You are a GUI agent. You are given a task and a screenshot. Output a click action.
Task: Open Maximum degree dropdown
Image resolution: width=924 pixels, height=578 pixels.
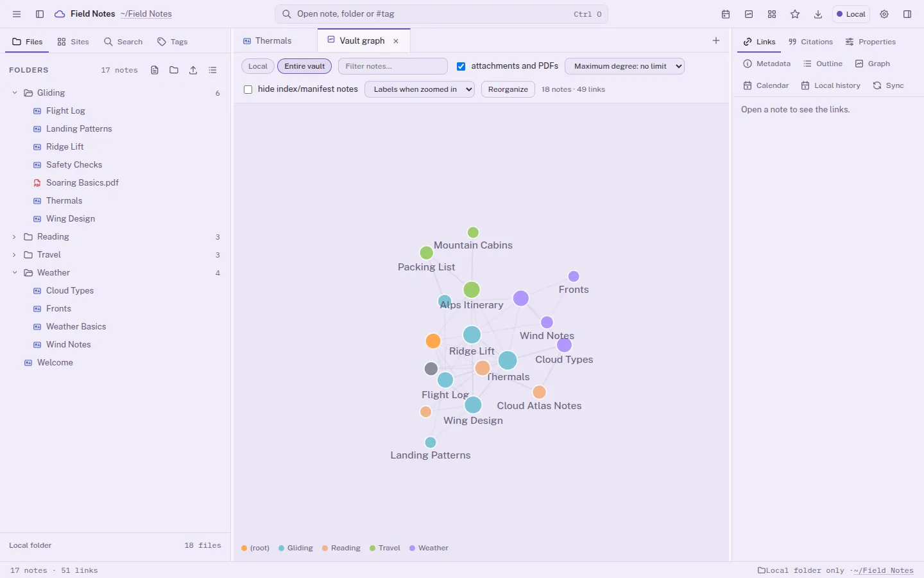(624, 66)
